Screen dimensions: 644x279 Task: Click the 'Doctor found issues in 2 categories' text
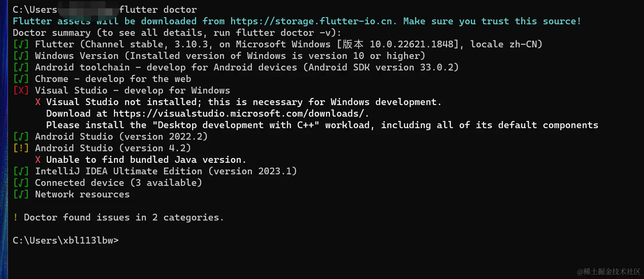click(x=124, y=217)
